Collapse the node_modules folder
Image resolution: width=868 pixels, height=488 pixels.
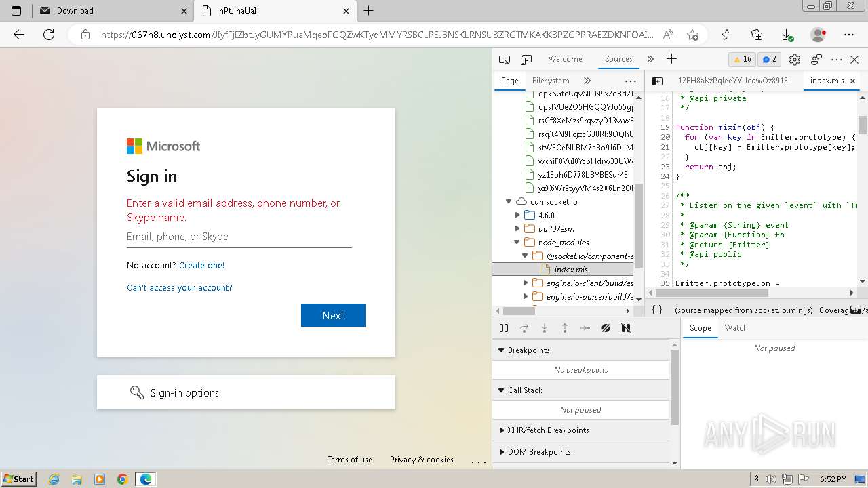(517, 243)
